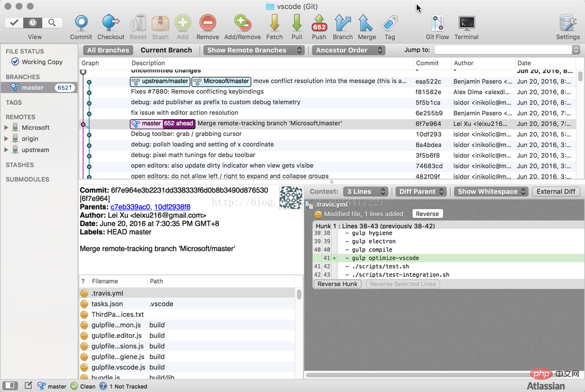Click the Commit toolbar icon
Image resolution: width=585 pixels, height=392 pixels.
[81, 23]
